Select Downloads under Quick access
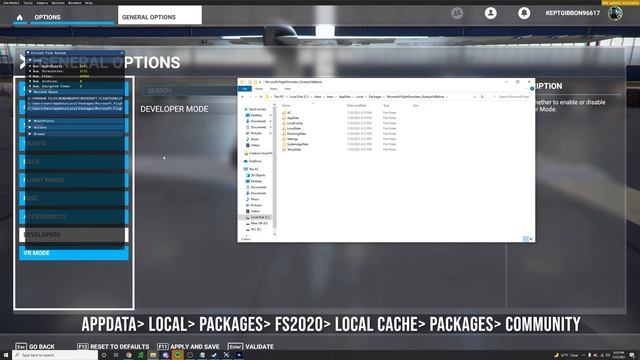The height and width of the screenshot is (360, 640). click(x=258, y=121)
